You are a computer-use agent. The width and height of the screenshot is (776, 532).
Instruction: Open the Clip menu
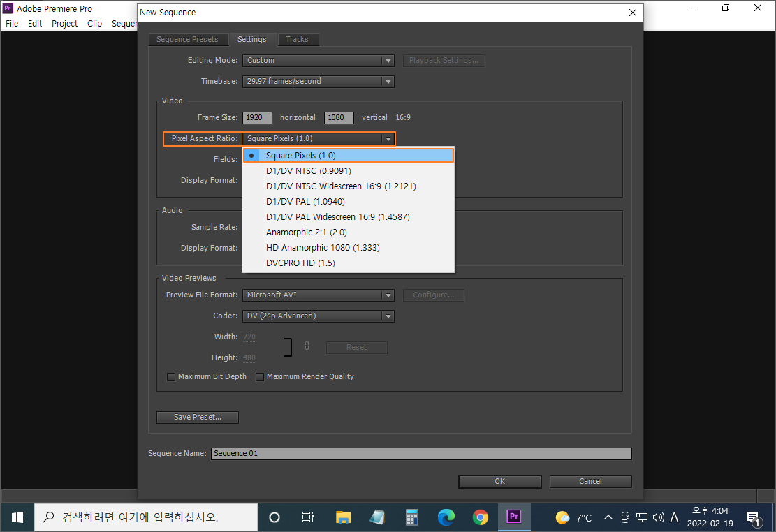click(x=94, y=23)
